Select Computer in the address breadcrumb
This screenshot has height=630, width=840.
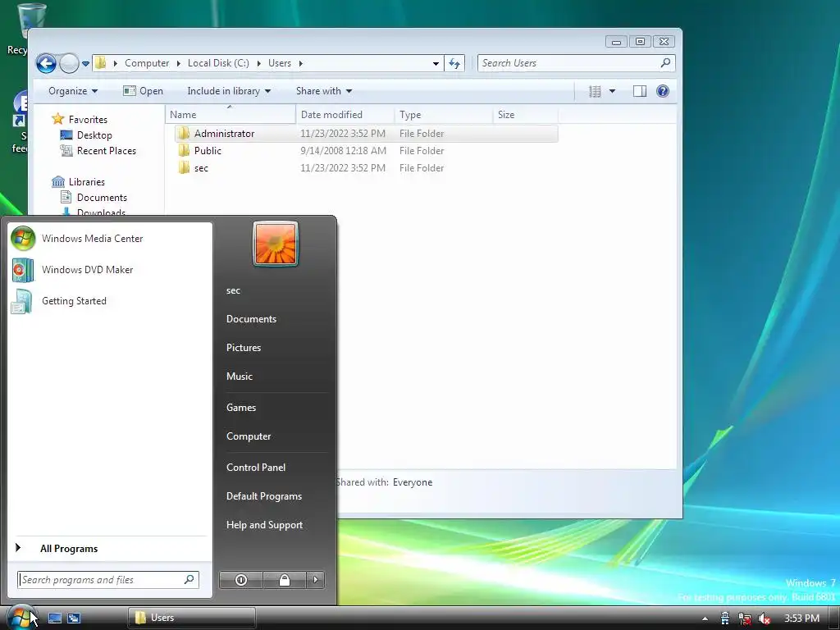[x=147, y=63]
